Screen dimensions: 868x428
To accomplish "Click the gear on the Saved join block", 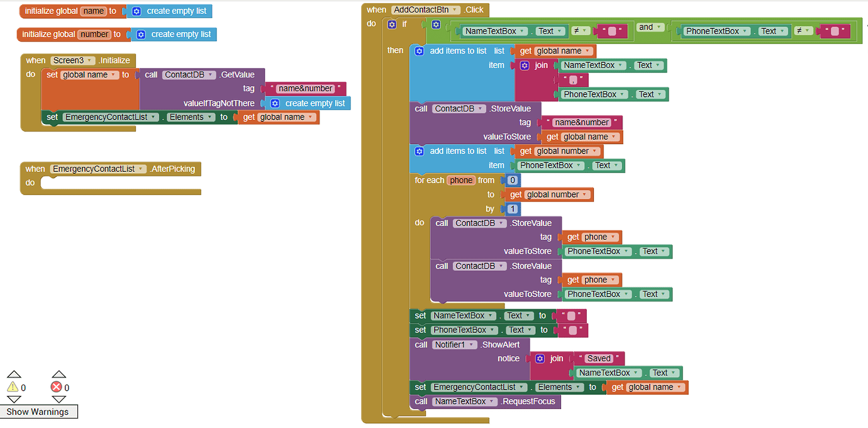I will (x=540, y=358).
